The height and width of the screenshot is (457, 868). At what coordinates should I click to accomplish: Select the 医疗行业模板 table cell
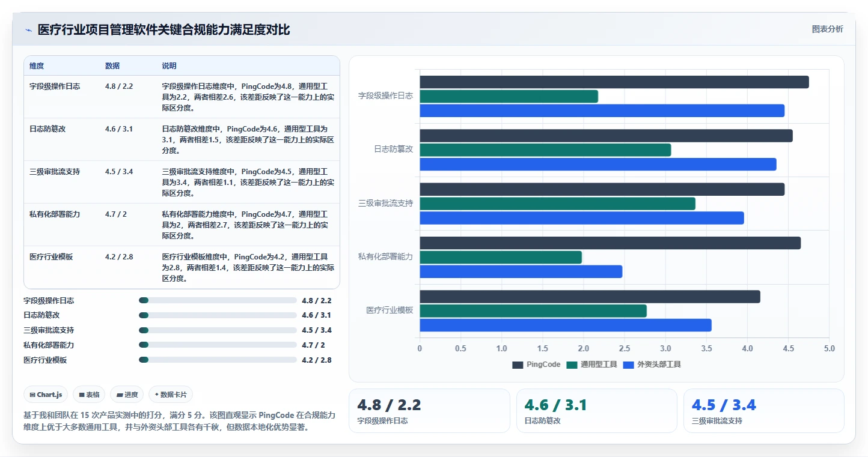tap(51, 256)
